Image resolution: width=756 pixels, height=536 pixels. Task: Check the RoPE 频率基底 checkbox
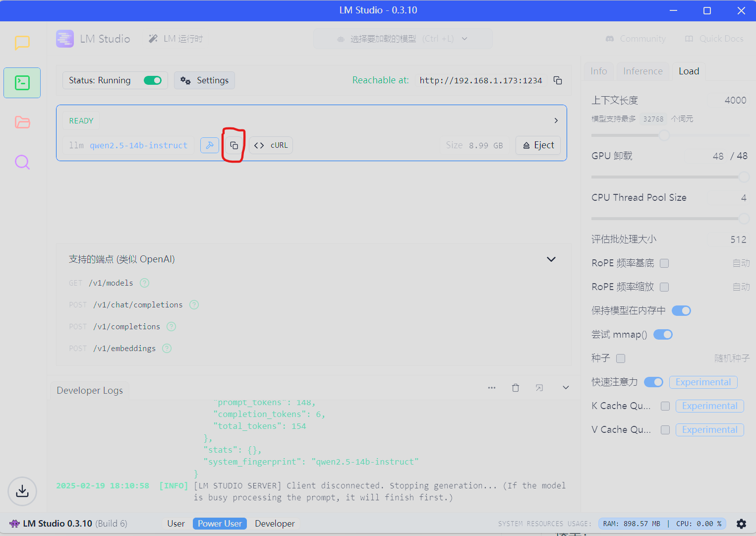(664, 263)
